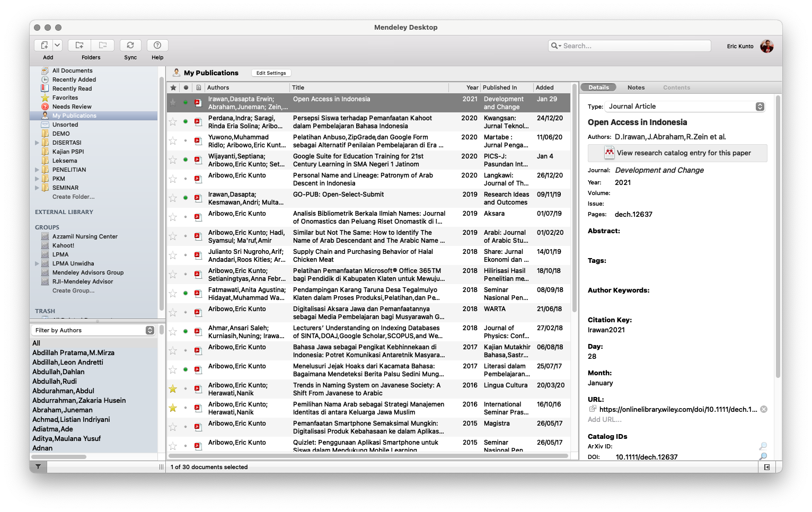The height and width of the screenshot is (512, 812).
Task: Expand the PENELITIAN folder
Action: click(37, 170)
